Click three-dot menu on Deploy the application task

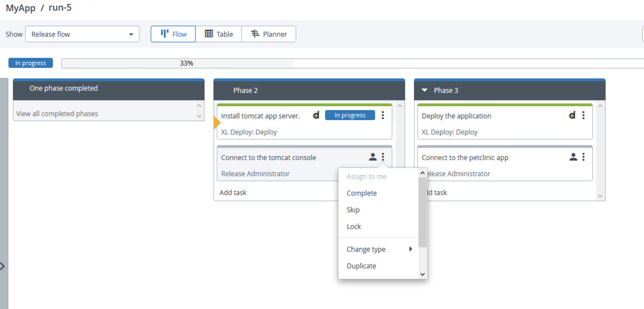(583, 115)
